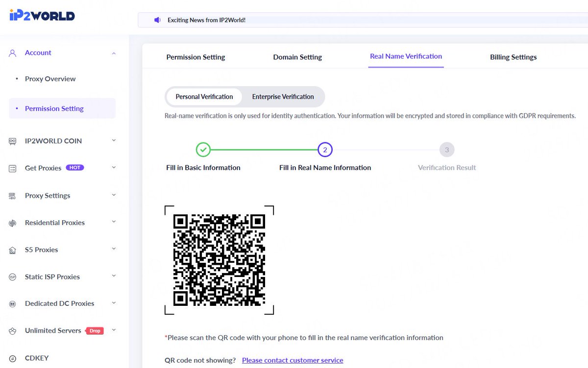Expand the Dedicated DC Proxies chevron
Screen dimensions: 588x368
coord(114,303)
